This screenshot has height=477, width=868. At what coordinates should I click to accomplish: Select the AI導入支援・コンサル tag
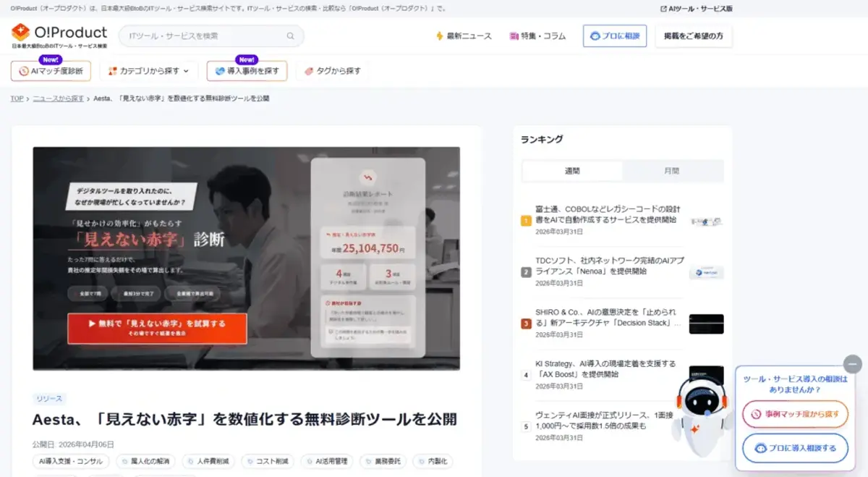[x=71, y=461]
